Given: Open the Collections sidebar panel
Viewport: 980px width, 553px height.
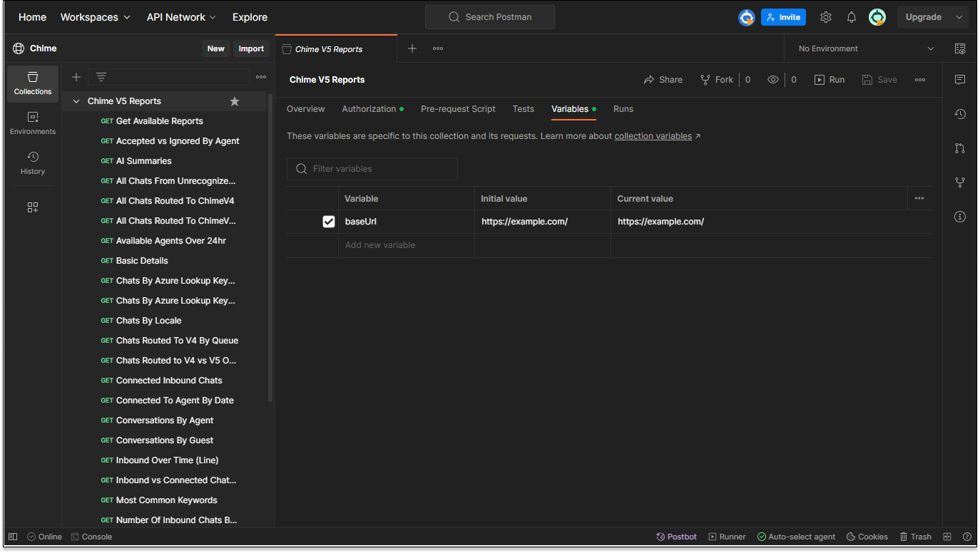Looking at the screenshot, I should [33, 83].
